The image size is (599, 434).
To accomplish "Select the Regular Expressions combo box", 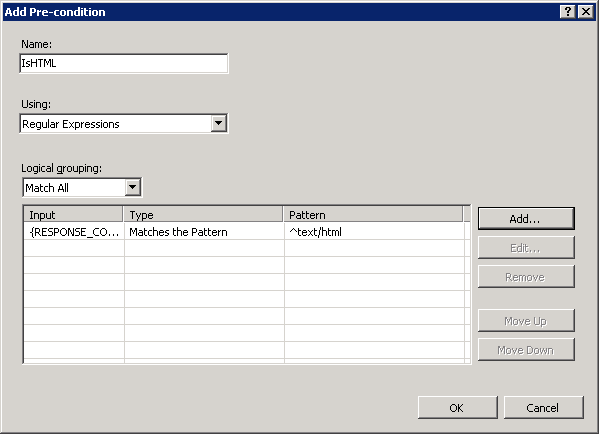I will click(124, 123).
